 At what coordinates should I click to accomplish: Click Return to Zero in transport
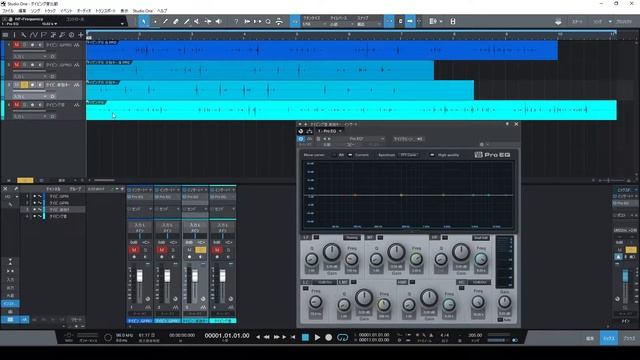coord(293,337)
